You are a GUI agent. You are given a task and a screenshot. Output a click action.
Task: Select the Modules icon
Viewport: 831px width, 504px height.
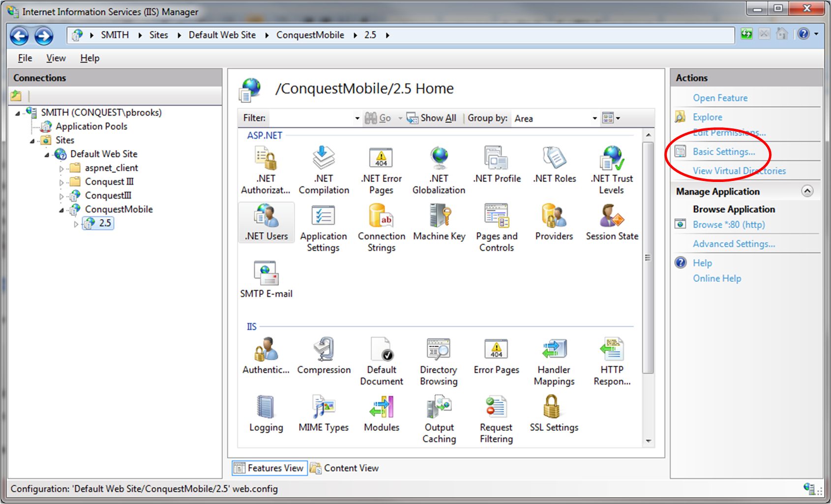click(382, 414)
